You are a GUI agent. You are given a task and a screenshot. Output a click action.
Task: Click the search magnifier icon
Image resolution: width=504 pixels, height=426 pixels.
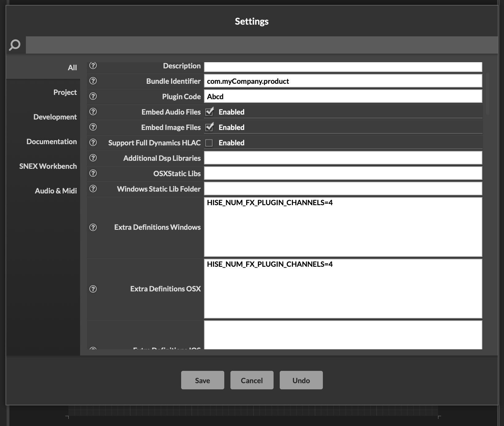coord(14,45)
